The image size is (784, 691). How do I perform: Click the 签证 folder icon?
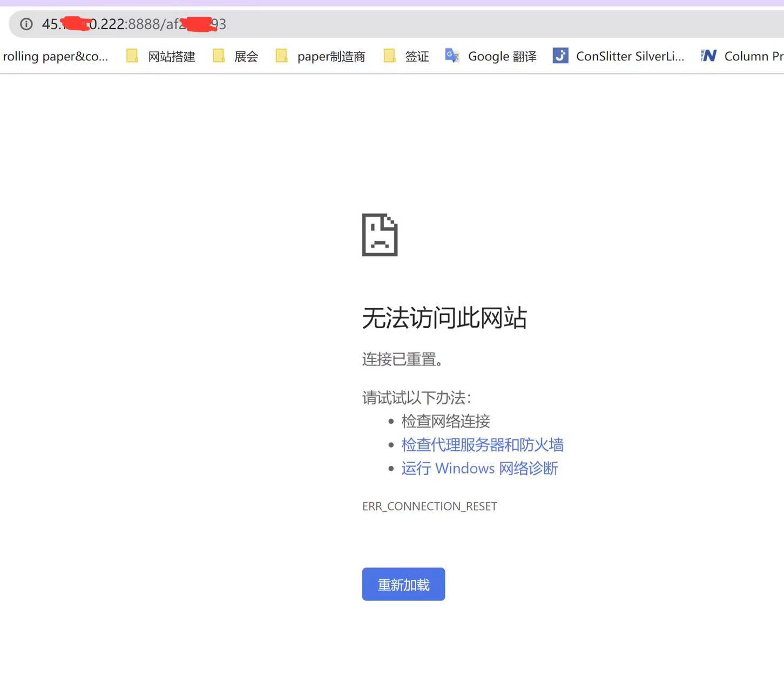click(389, 56)
